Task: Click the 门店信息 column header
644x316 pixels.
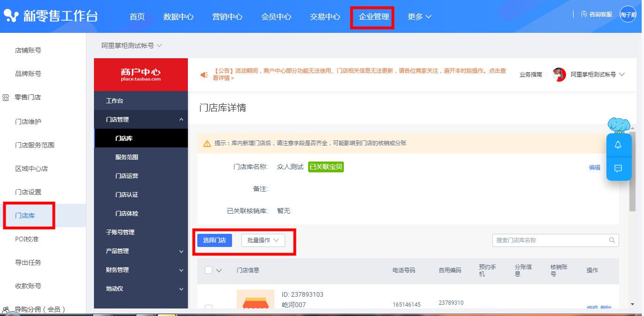Action: [248, 270]
